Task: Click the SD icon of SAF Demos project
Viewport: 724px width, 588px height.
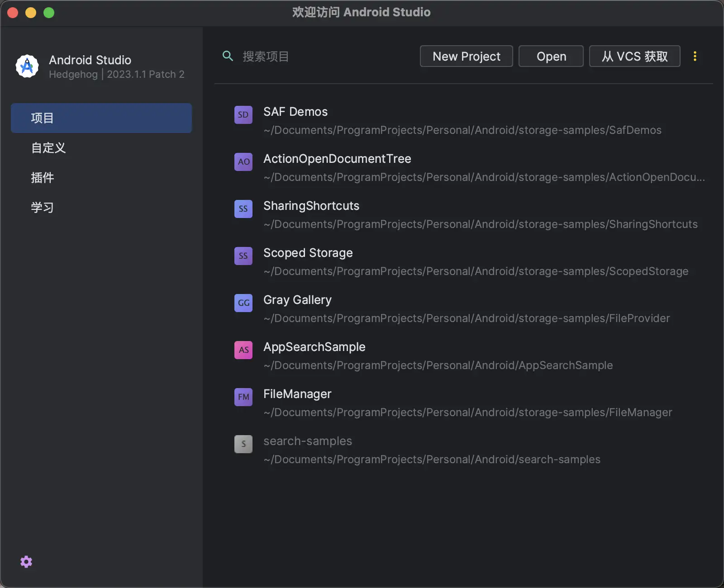Action: tap(243, 114)
